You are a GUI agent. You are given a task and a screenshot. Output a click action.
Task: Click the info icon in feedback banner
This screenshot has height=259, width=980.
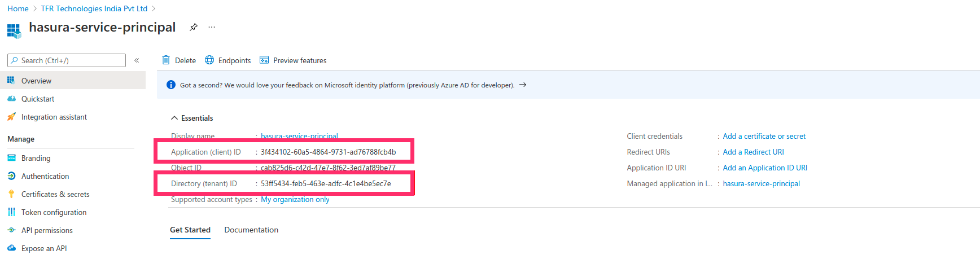coord(171,85)
